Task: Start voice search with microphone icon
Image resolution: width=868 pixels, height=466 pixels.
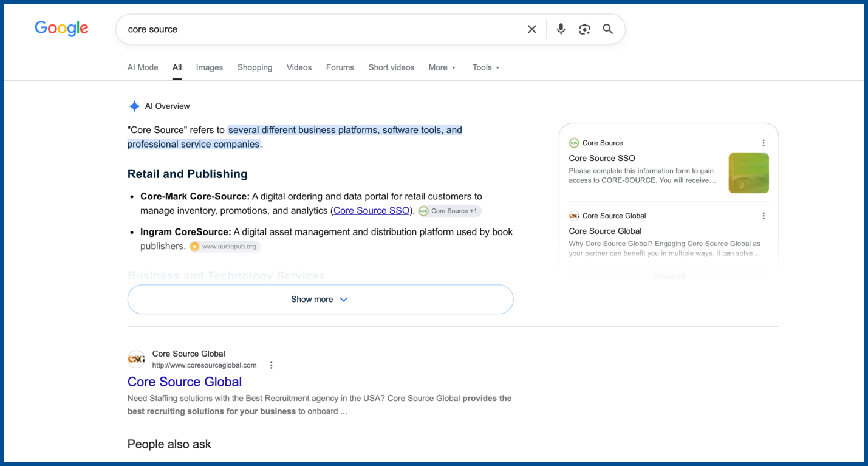Action: (561, 29)
